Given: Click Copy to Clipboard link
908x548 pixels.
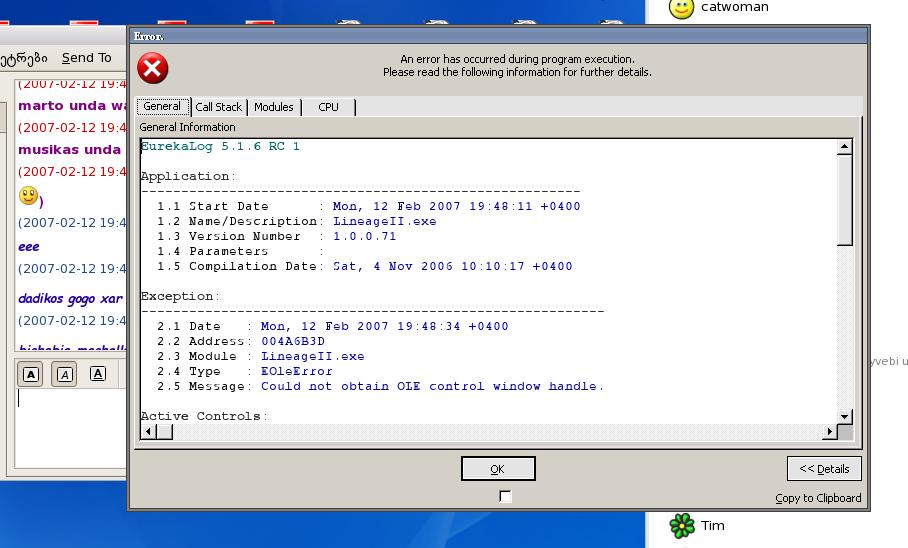Looking at the screenshot, I should [x=817, y=498].
